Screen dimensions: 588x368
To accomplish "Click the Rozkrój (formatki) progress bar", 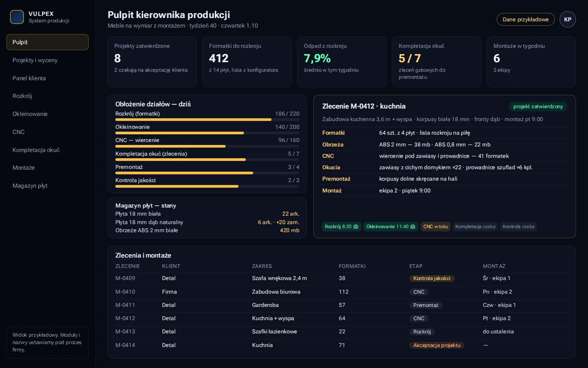I will [207, 120].
